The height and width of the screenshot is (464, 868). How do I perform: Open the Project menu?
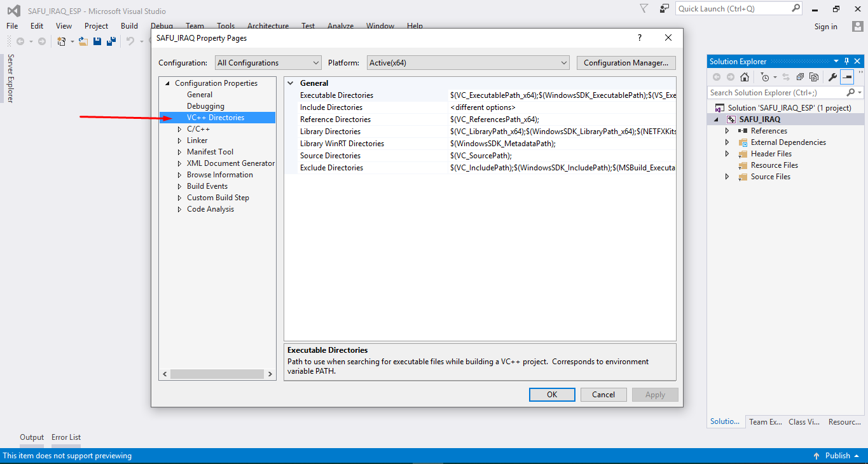coord(97,26)
